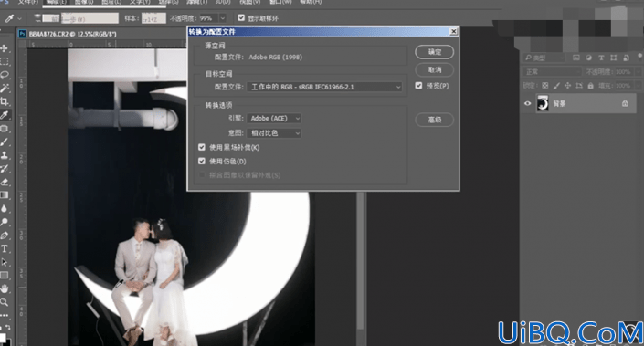The width and height of the screenshot is (644, 346).
Task: Open the 文字(Y) menu
Action: [140, 2]
